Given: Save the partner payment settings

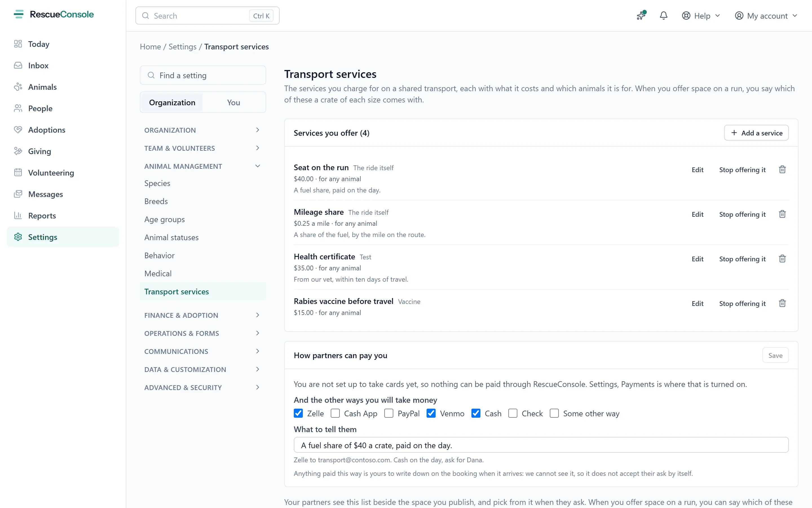Looking at the screenshot, I should (x=775, y=356).
